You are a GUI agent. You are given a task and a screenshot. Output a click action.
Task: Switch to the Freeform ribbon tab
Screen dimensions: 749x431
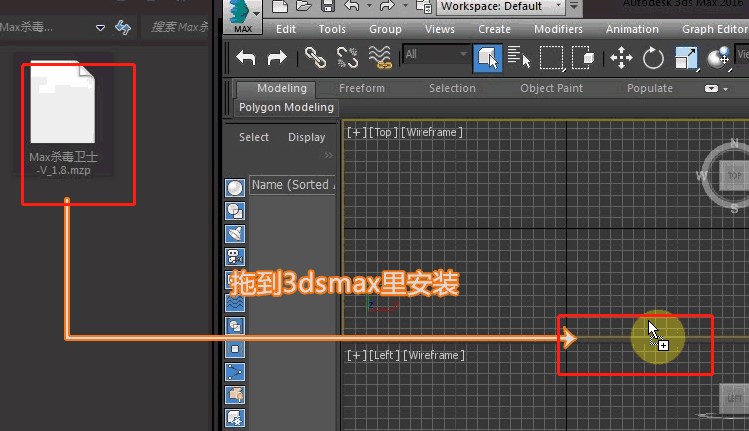click(x=362, y=88)
